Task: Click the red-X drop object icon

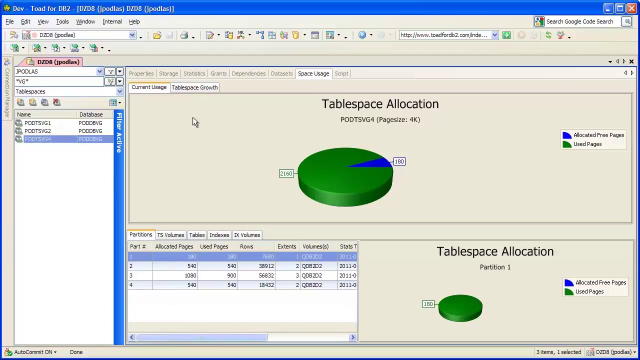Action: pyautogui.click(x=57, y=102)
